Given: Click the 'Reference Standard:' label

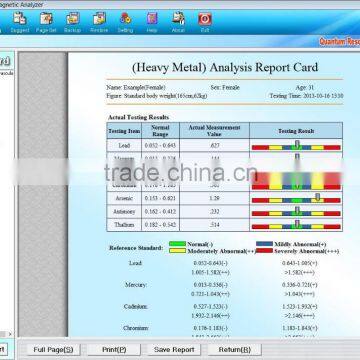Looking at the screenshot, I should (136, 248).
